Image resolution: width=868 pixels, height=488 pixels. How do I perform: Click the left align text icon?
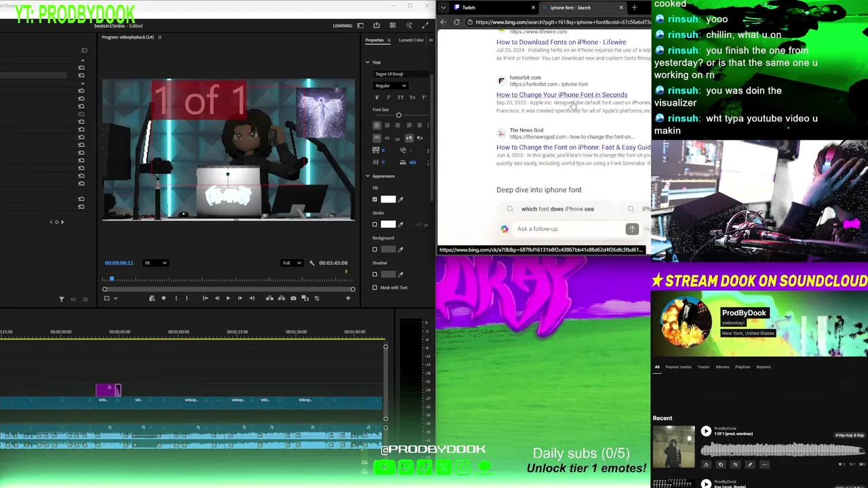point(377,125)
